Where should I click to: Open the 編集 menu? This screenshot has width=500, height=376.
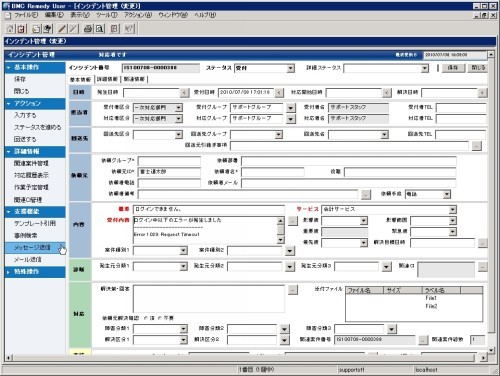point(54,15)
